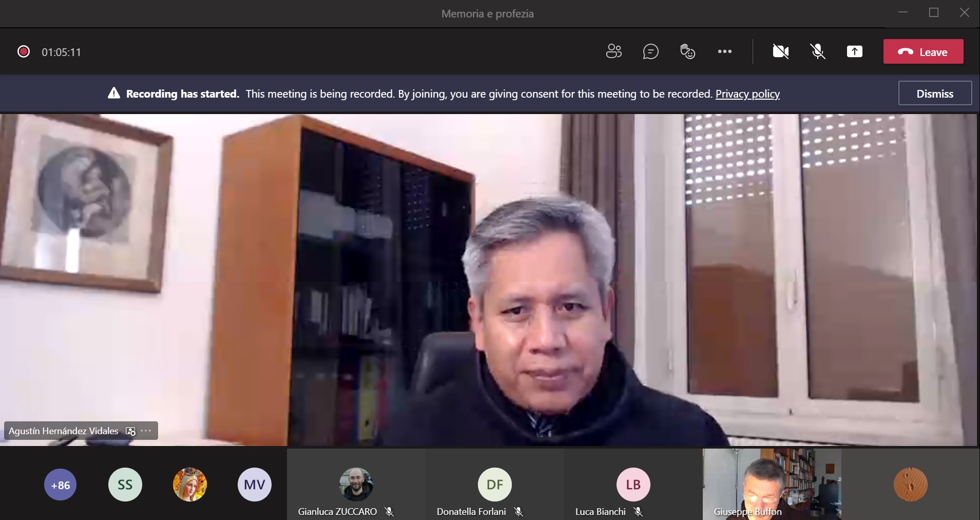Share screen content
This screenshot has width=980, height=520.
point(854,51)
